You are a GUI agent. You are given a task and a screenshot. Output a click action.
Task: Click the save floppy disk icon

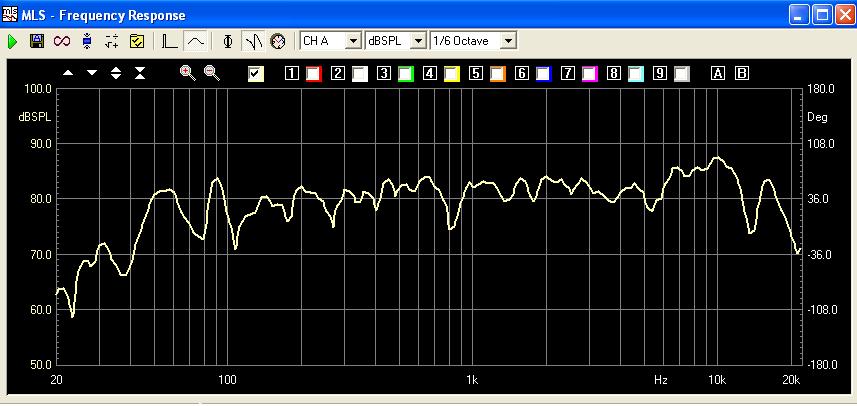pyautogui.click(x=37, y=41)
